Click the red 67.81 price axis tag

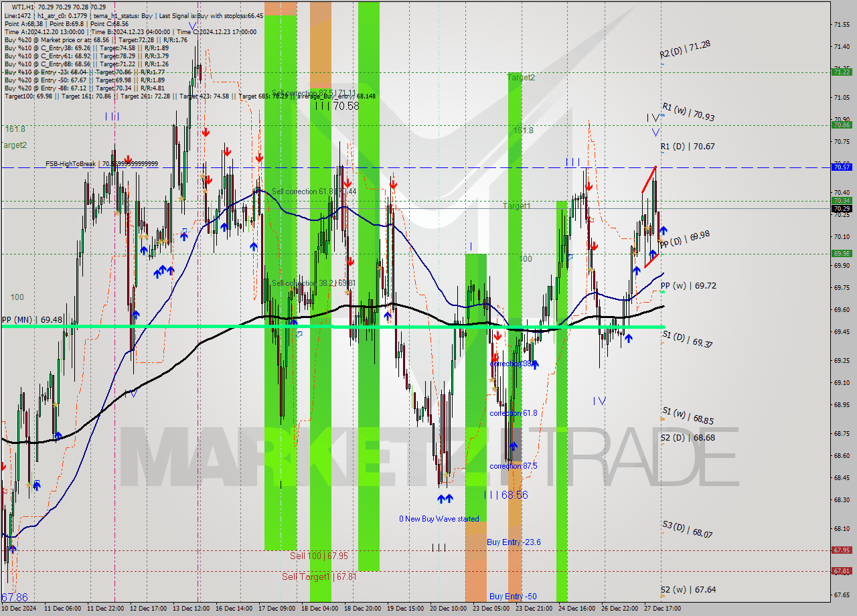point(842,571)
